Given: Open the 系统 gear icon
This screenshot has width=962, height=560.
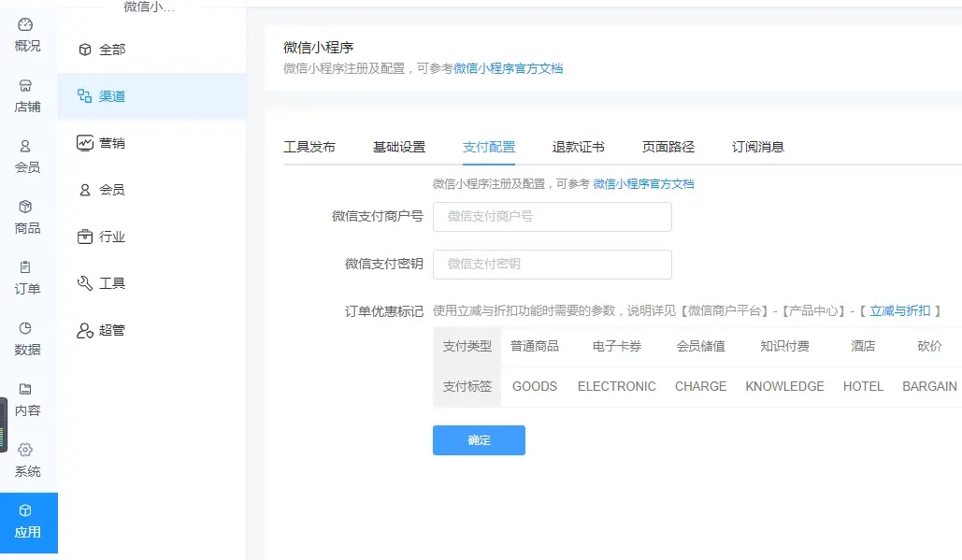Looking at the screenshot, I should pos(25,450).
